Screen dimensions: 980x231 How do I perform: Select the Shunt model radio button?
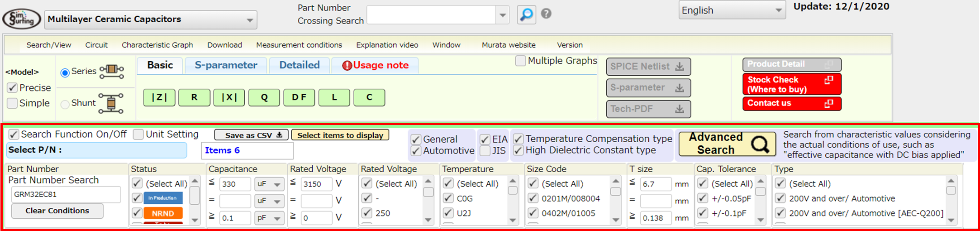click(65, 104)
